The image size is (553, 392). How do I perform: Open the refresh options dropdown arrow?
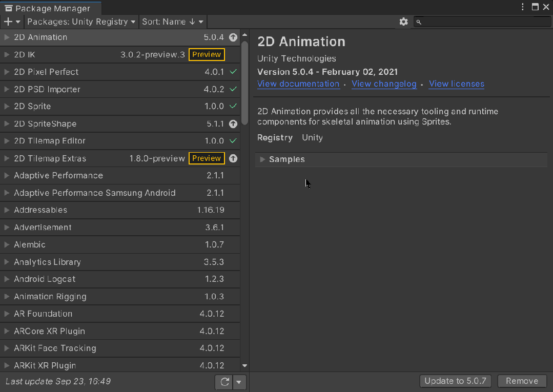[239, 382]
